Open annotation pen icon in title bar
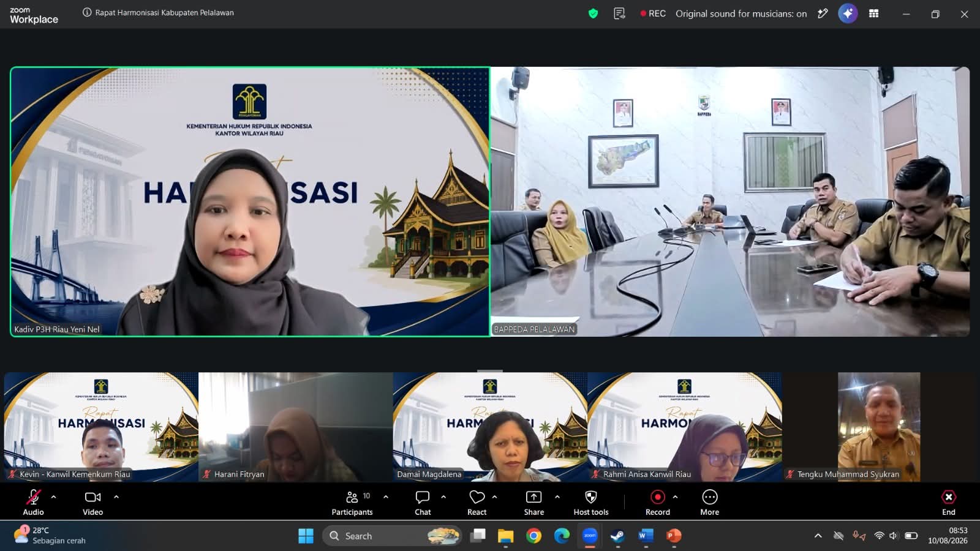 (823, 13)
